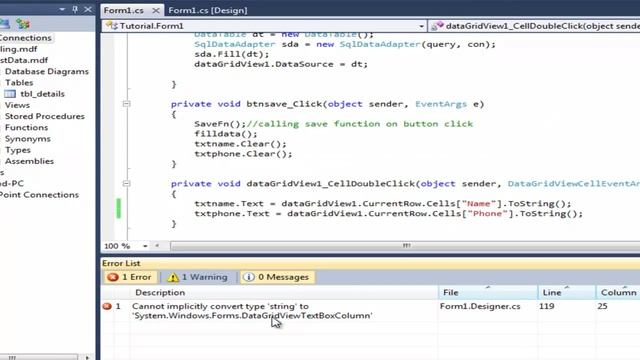The image size is (640, 360).
Task: Select the tbl_details table node
Action: [42, 94]
